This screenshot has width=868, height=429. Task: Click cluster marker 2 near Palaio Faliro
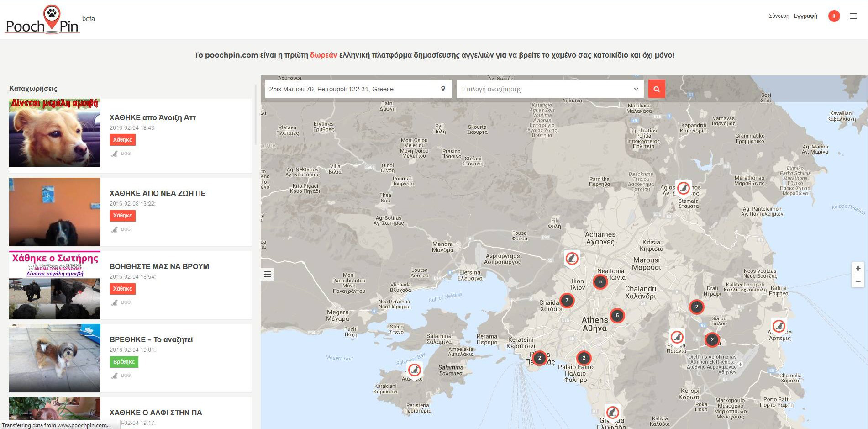tap(584, 358)
